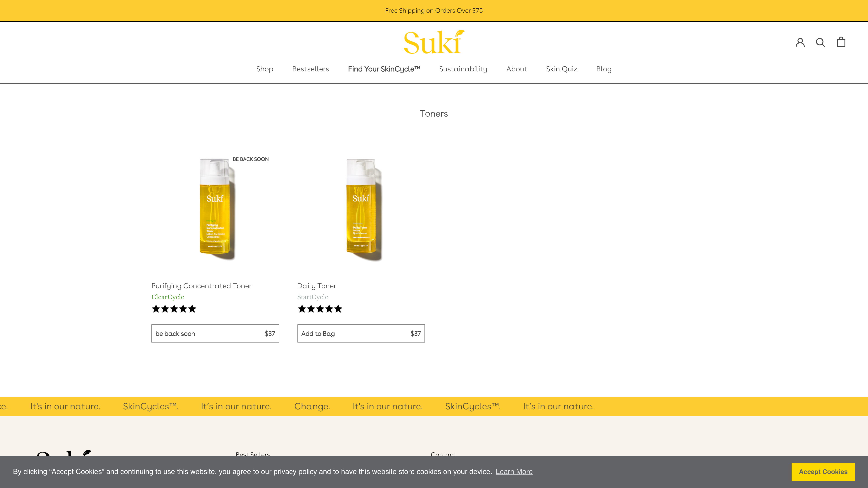868x488 pixels.
Task: Click Accept Cookies in the cookie banner
Action: click(823, 472)
